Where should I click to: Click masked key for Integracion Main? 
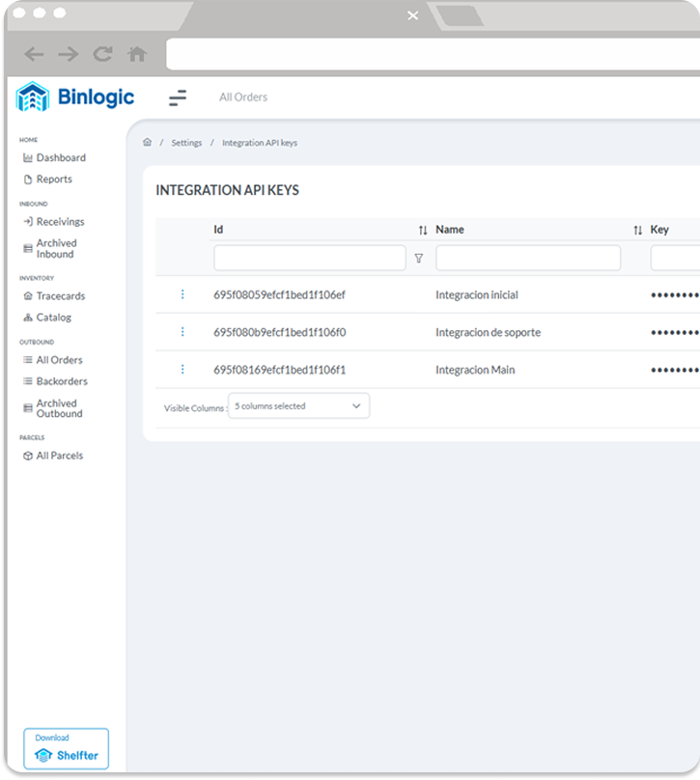[675, 370]
